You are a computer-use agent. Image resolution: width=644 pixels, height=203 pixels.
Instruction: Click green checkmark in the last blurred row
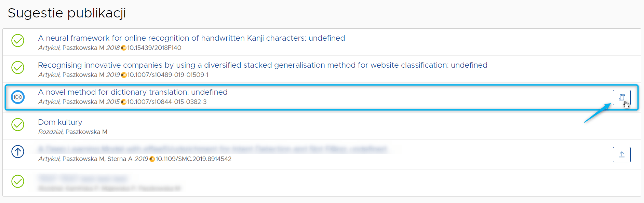pos(18,181)
